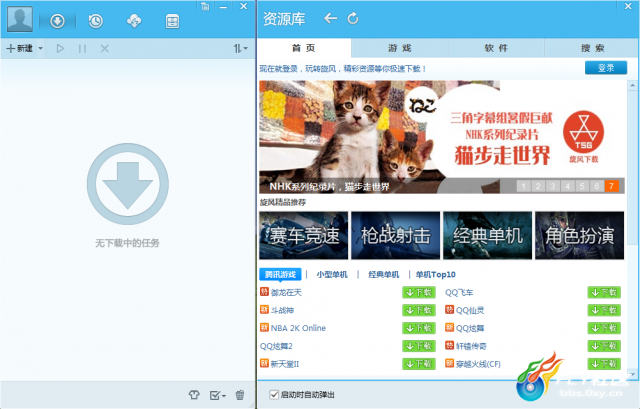Click the back arrow in 资源库
The image size is (640, 409).
pyautogui.click(x=330, y=18)
